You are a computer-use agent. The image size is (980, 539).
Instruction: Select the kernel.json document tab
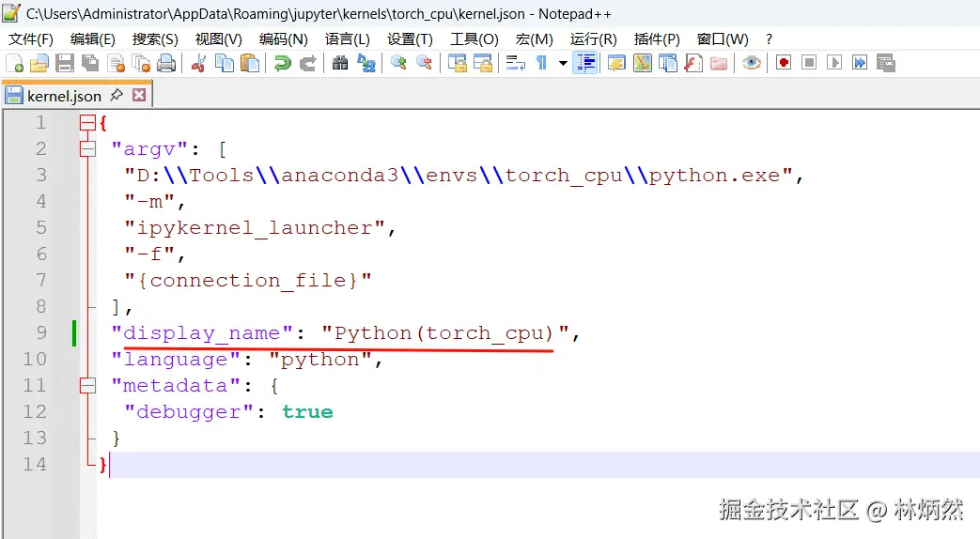pyautogui.click(x=64, y=96)
